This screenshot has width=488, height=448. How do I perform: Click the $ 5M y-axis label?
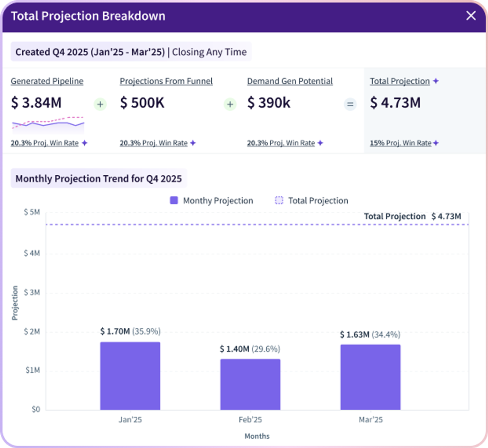coord(32,212)
